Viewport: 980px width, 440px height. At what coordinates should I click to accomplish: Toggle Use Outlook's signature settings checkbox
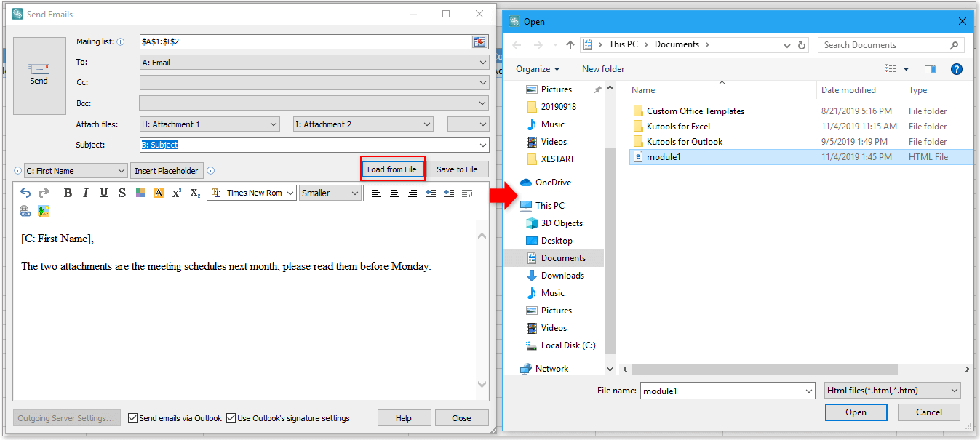(231, 418)
